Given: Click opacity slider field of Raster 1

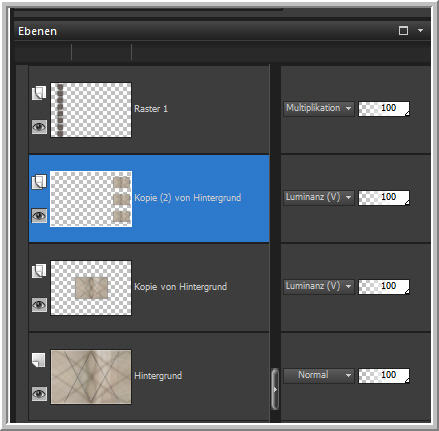Looking at the screenshot, I should [x=384, y=109].
